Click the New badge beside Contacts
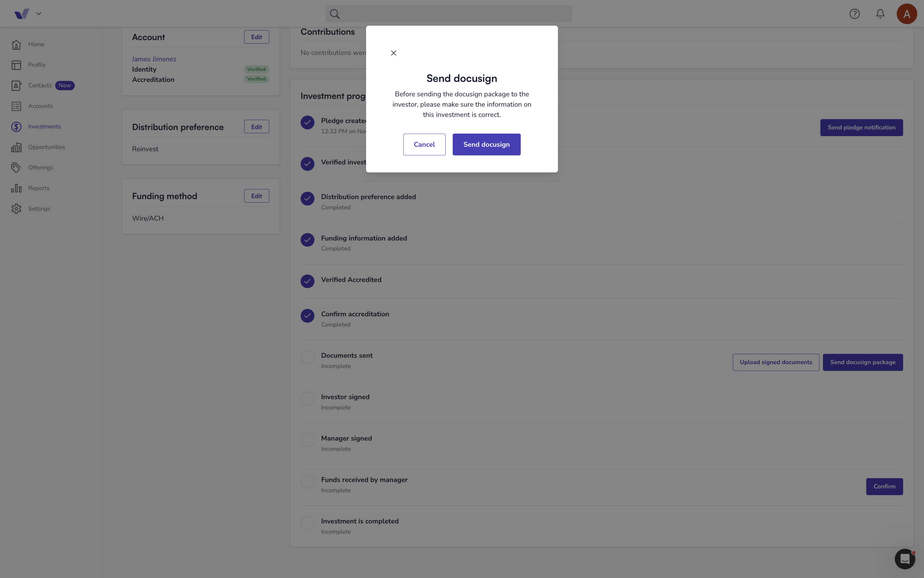The image size is (924, 578). coord(65,86)
